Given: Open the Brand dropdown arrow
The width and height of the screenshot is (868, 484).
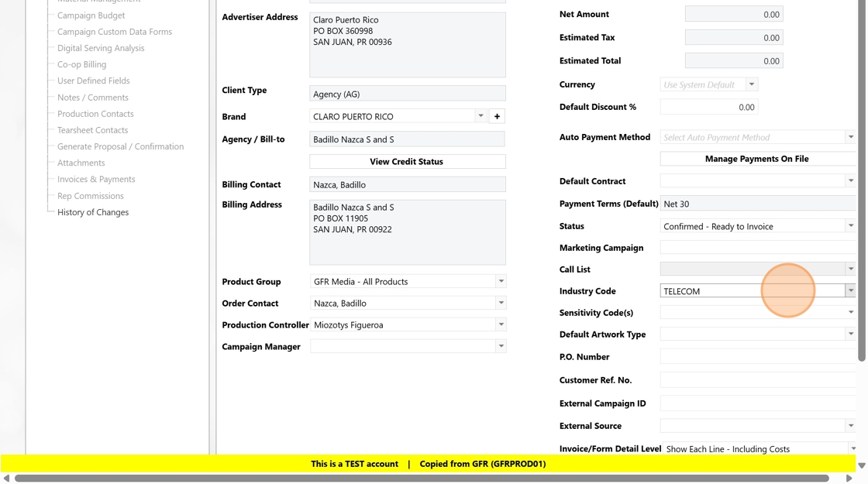Looking at the screenshot, I should coord(480,116).
